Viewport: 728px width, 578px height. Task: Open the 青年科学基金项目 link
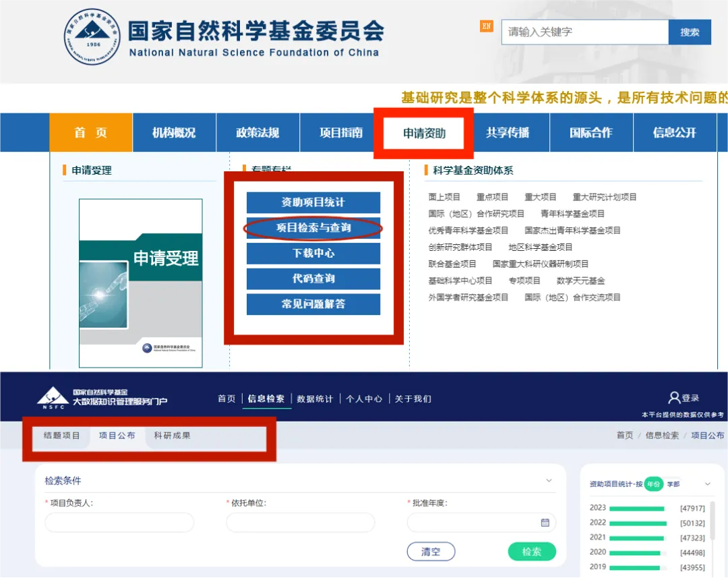pos(572,214)
